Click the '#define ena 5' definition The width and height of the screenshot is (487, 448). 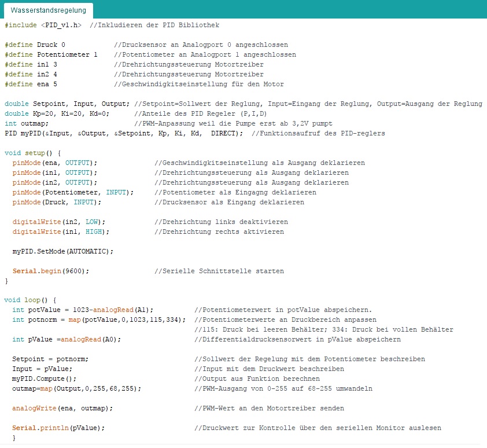point(31,84)
